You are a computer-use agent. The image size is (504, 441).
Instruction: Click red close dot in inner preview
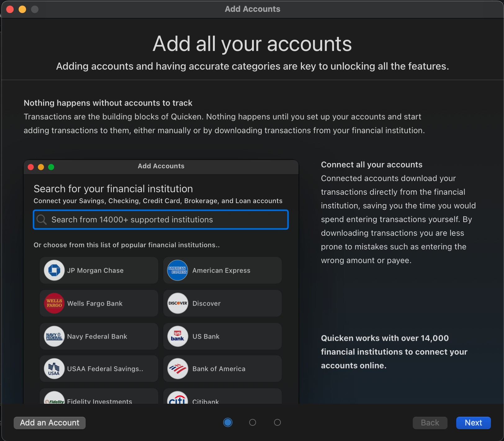pyautogui.click(x=31, y=167)
